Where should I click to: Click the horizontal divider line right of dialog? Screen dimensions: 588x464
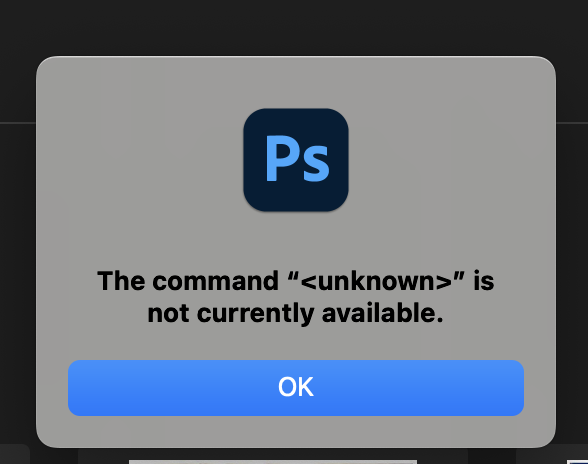572,122
